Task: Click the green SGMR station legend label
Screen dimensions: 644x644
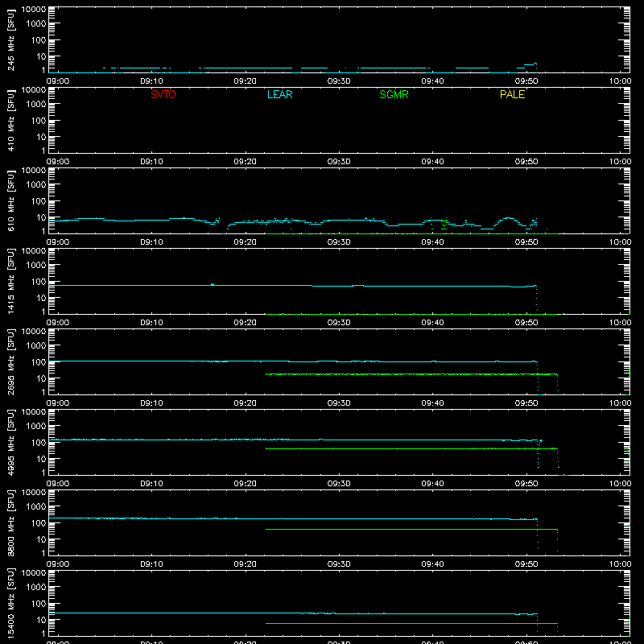Action: (394, 94)
